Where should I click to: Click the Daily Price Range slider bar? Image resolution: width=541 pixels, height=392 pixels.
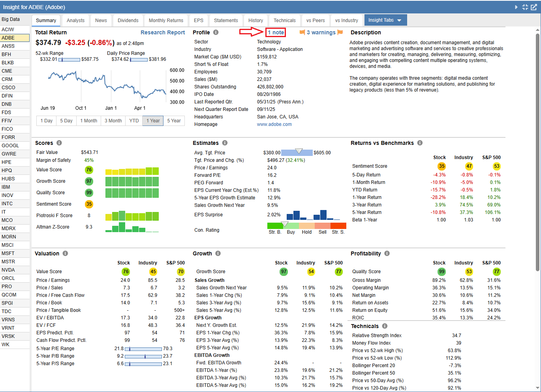pyautogui.click(x=139, y=60)
